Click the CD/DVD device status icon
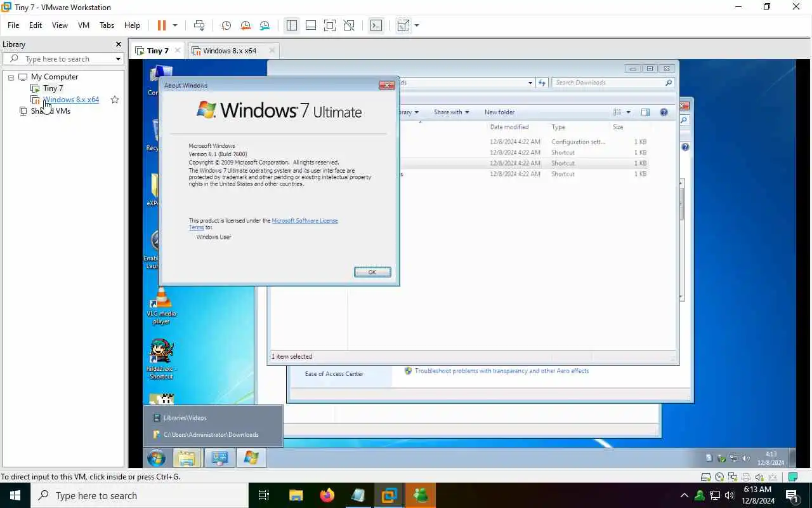 pyautogui.click(x=719, y=478)
